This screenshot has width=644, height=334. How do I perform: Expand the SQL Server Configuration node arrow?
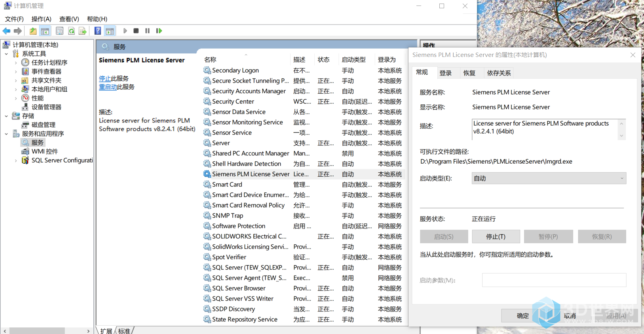click(x=16, y=160)
